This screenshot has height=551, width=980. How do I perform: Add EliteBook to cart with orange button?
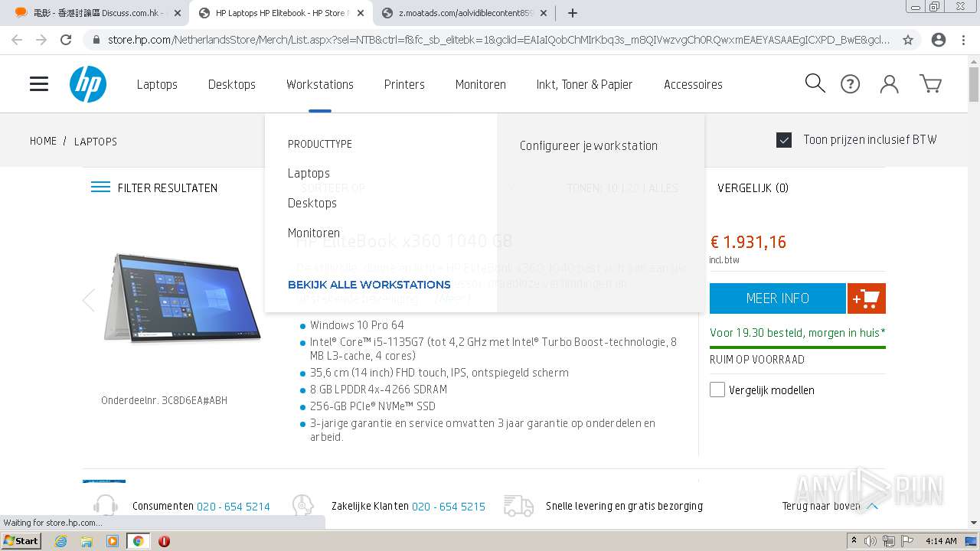click(x=867, y=298)
